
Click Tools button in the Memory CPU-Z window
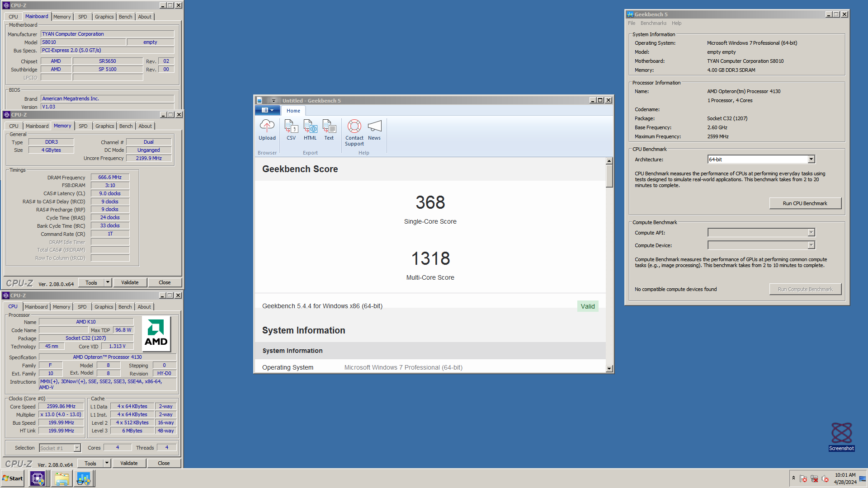coord(91,282)
